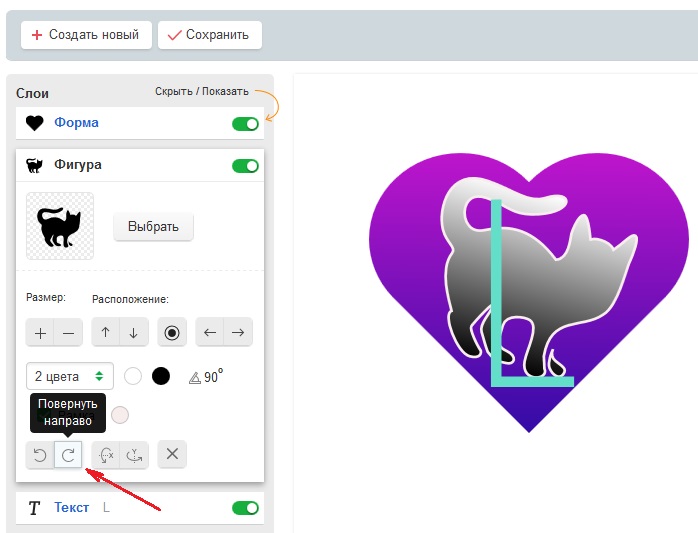Move figure right with right arrow
This screenshot has width=698, height=533.
click(238, 332)
